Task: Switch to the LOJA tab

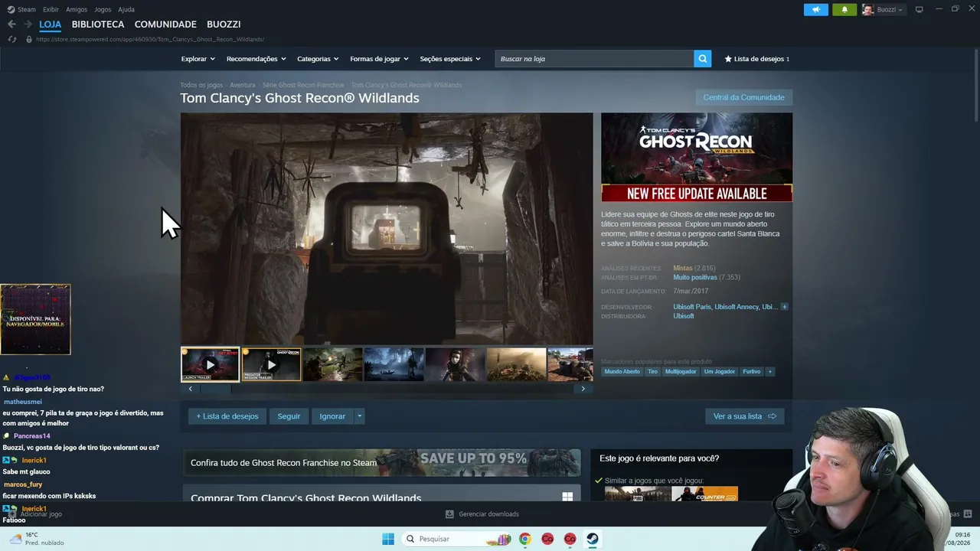Action: [x=51, y=24]
